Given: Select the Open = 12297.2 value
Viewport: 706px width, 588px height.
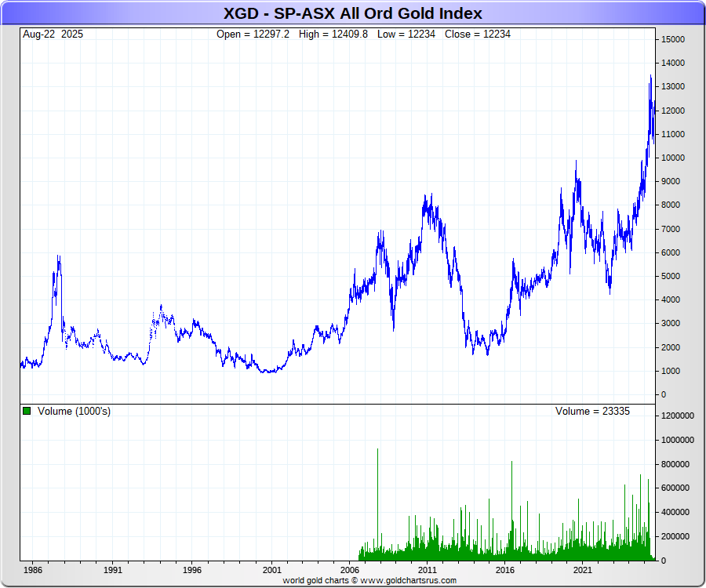Looking at the screenshot, I should click(x=253, y=34).
